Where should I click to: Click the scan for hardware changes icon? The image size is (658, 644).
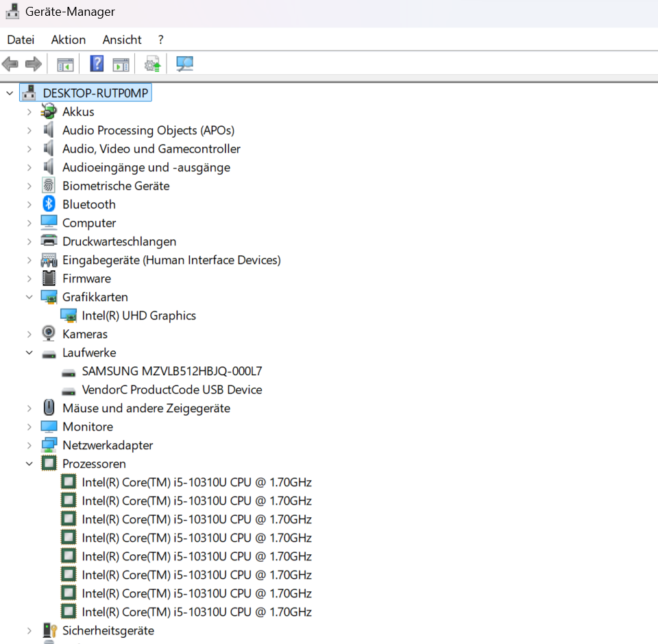pos(184,64)
